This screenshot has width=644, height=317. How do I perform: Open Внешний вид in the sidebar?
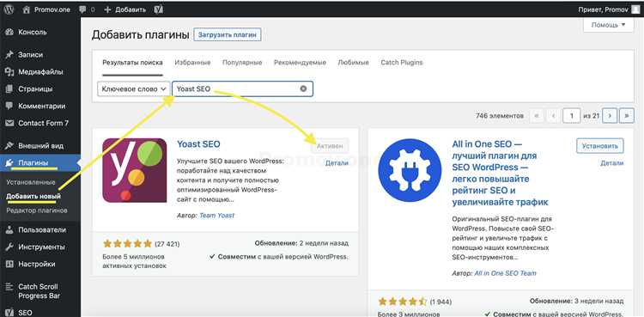click(40, 146)
